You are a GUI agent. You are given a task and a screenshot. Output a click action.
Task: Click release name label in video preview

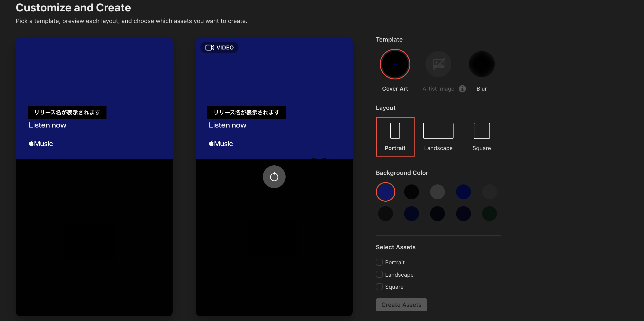tap(247, 112)
